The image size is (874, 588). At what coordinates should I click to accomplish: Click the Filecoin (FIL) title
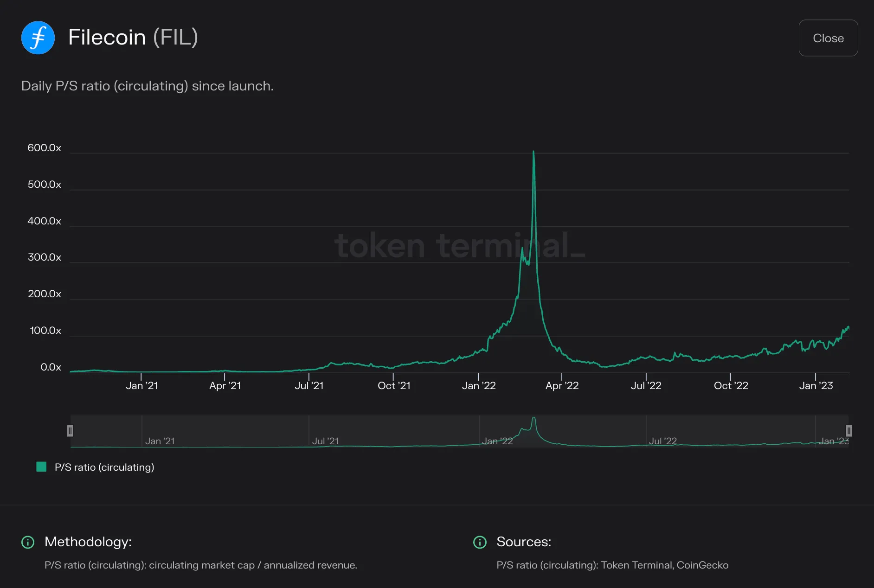pos(133,37)
